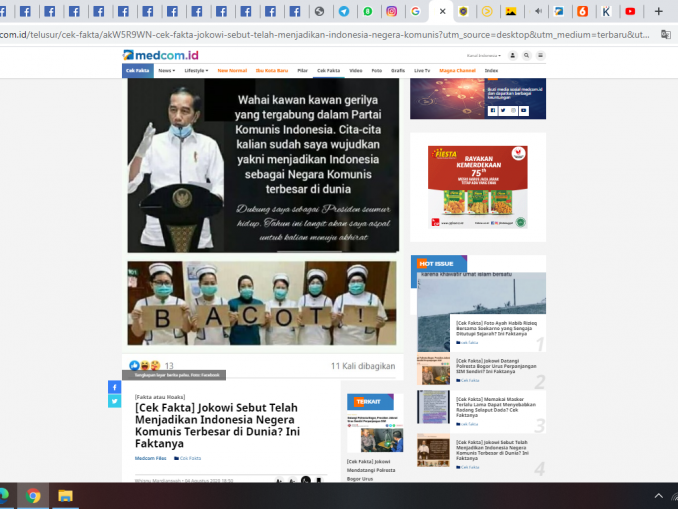
Task: Open the site search magnifier icon
Action: click(526, 55)
